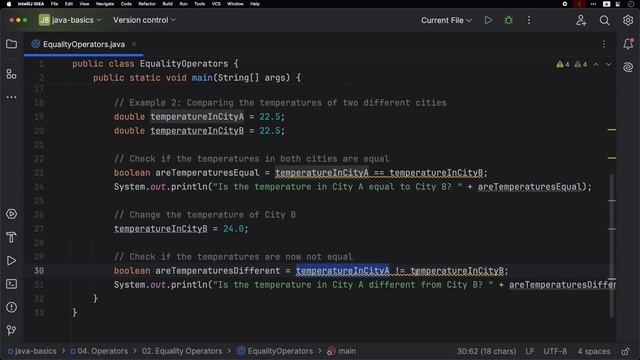This screenshot has height=360, width=640.
Task: Open IDE settings gear
Action: (628, 20)
